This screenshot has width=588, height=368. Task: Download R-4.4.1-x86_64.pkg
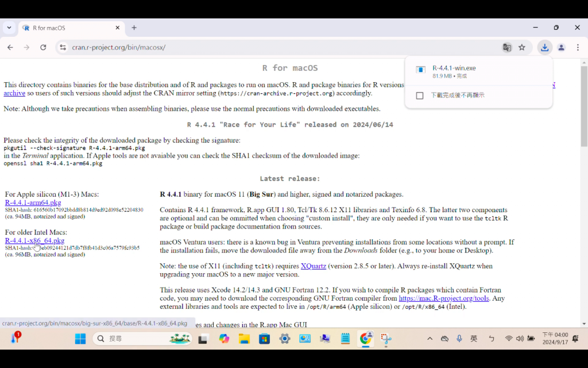(x=34, y=241)
